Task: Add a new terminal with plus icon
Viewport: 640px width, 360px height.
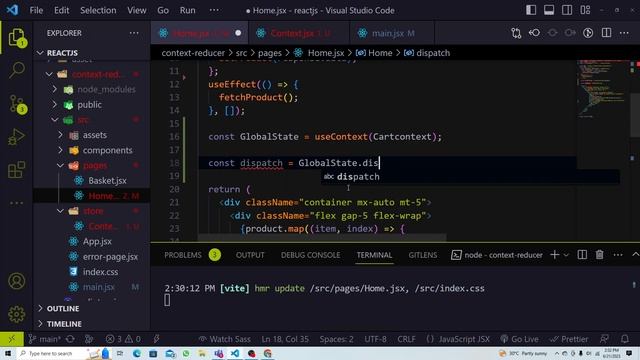Action: (x=554, y=255)
